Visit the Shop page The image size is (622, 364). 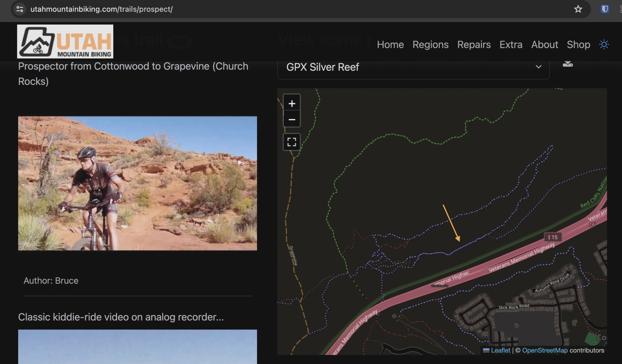[x=578, y=45]
